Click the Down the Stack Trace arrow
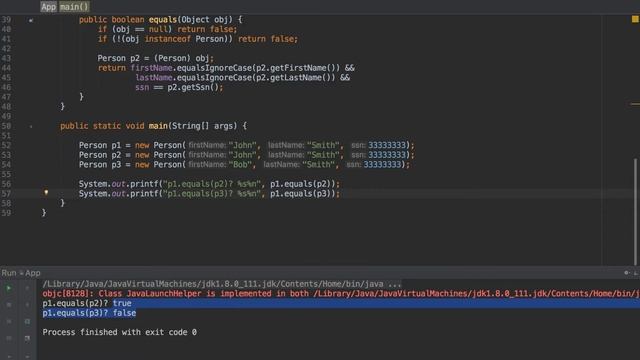This screenshot has width=640, height=360. 27,304
